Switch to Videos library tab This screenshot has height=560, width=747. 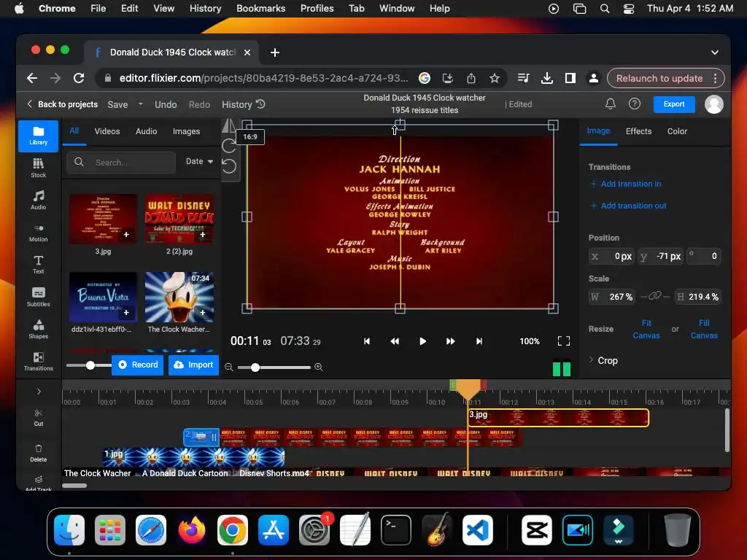[107, 131]
